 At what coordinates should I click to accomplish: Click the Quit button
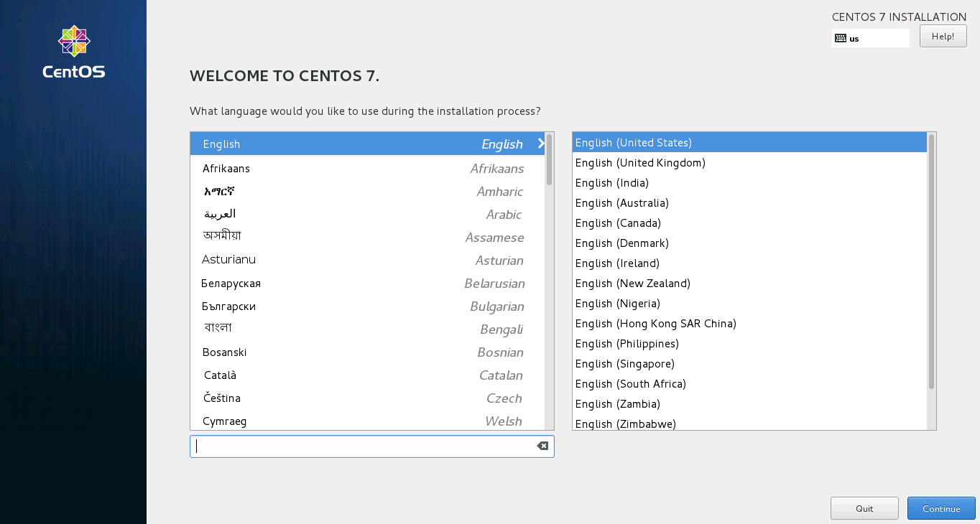pyautogui.click(x=864, y=507)
